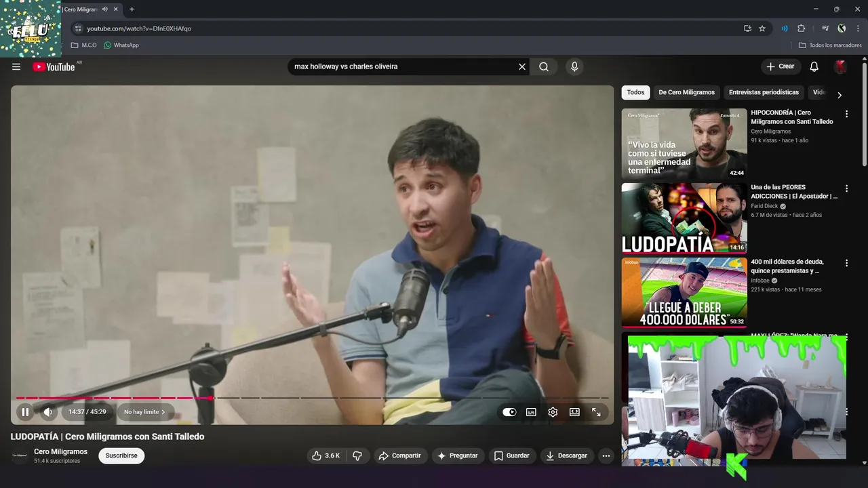
Task: Like the video with 3.6 K
Action: point(325,455)
